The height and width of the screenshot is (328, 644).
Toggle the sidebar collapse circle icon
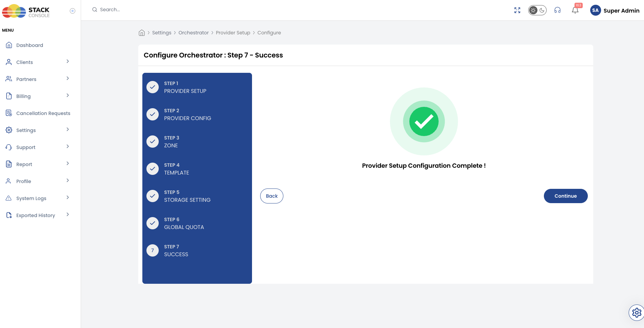point(73,11)
